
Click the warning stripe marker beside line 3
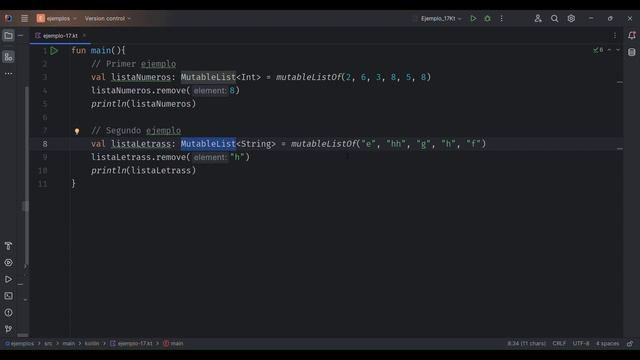(x=620, y=82)
